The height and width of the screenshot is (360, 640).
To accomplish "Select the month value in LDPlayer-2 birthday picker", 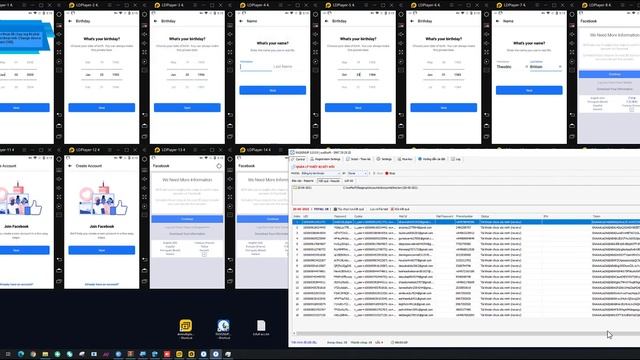I will point(88,75).
